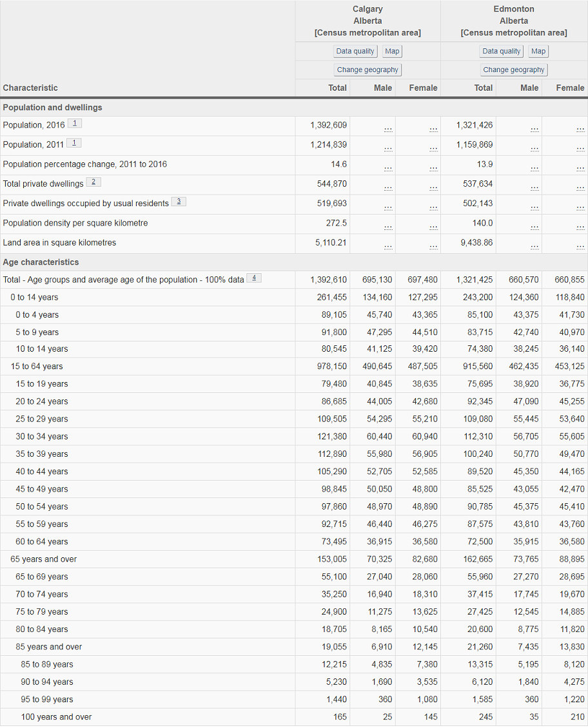Select Calgary percentage change value 14.6
The height and width of the screenshot is (728, 588).
click(338, 164)
